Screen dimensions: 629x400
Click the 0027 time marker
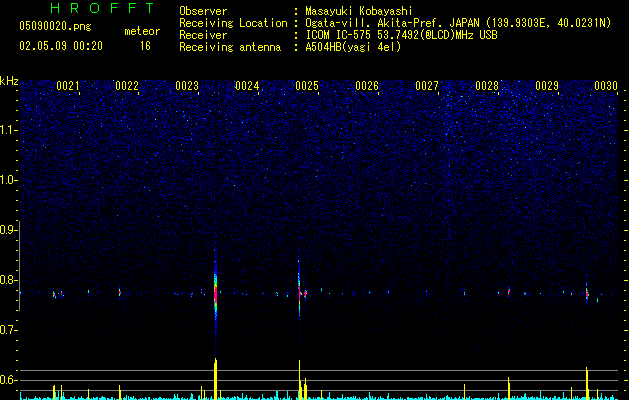427,86
